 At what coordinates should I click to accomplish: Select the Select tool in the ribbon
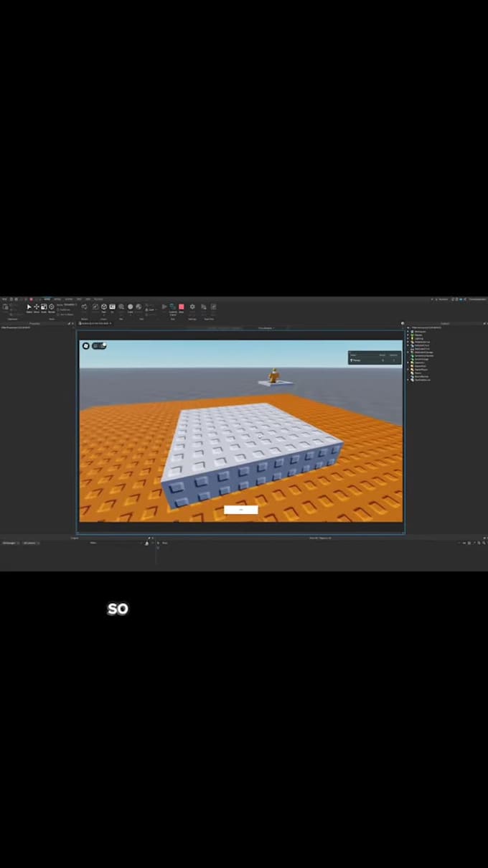(x=29, y=307)
